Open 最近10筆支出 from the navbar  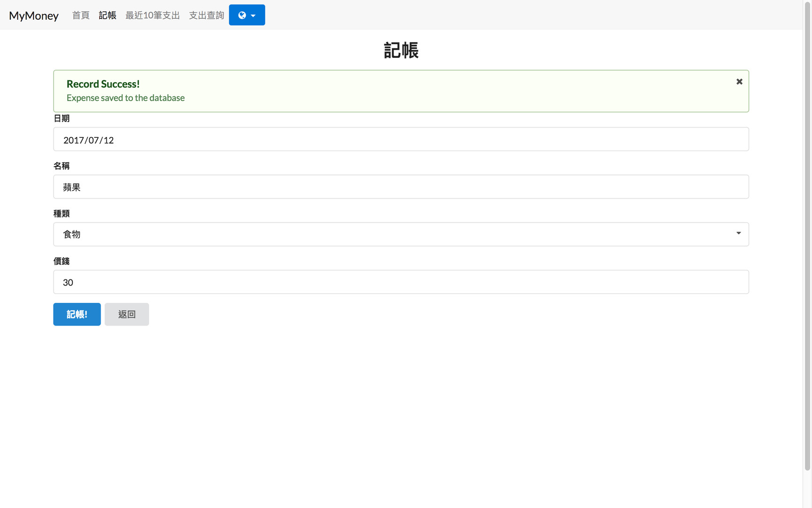(152, 15)
